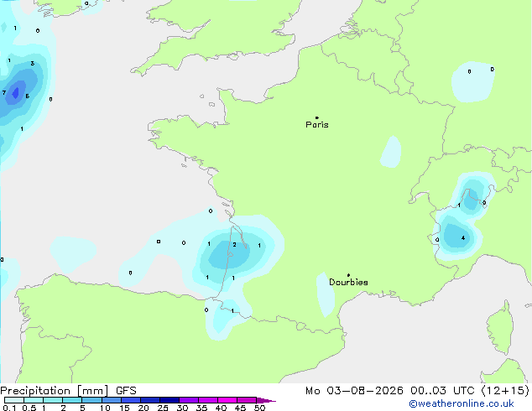Click the Dourbies city label
Screen dimensions: 532x411
348,282
